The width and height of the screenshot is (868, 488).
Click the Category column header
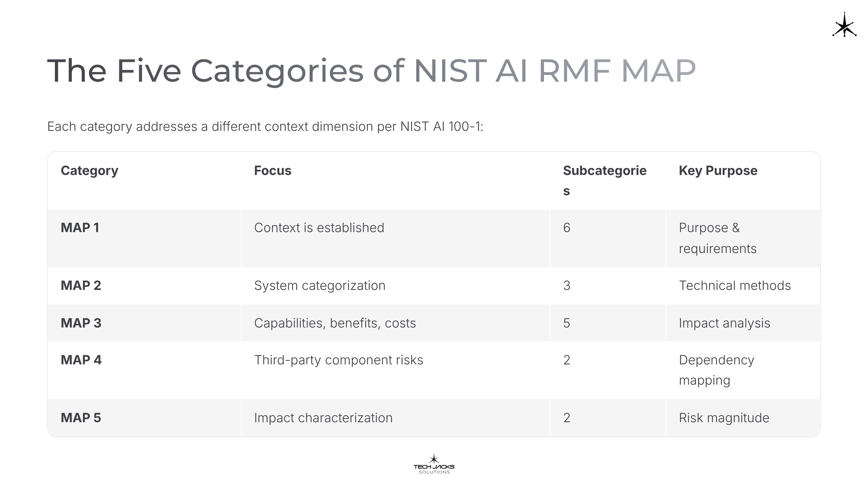coord(89,171)
